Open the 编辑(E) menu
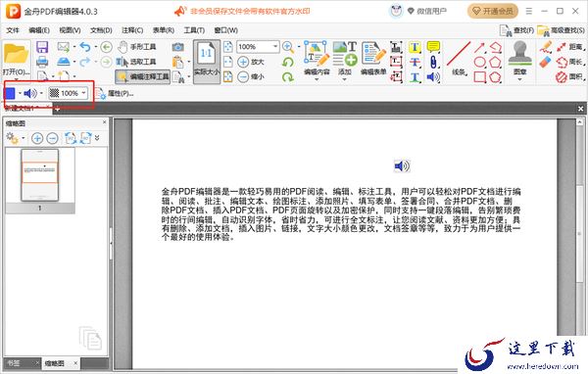Screen dimensions: 588x374 pyautogui.click(x=39, y=30)
